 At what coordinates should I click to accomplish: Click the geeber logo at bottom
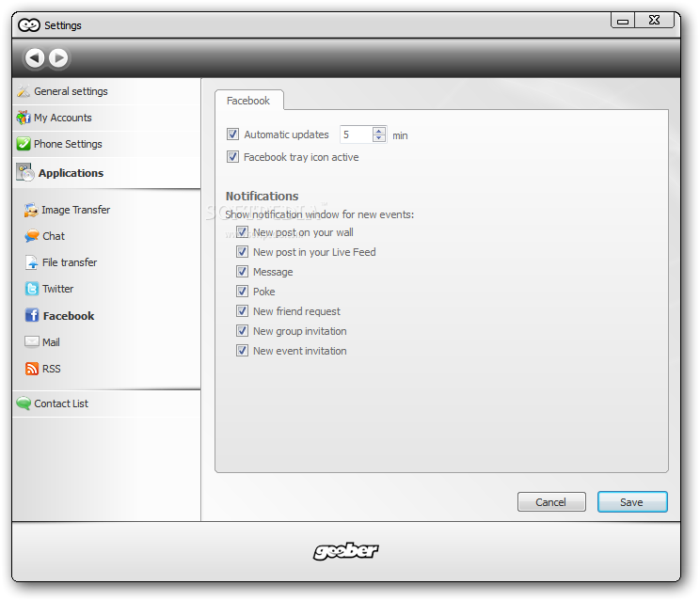pyautogui.click(x=346, y=551)
